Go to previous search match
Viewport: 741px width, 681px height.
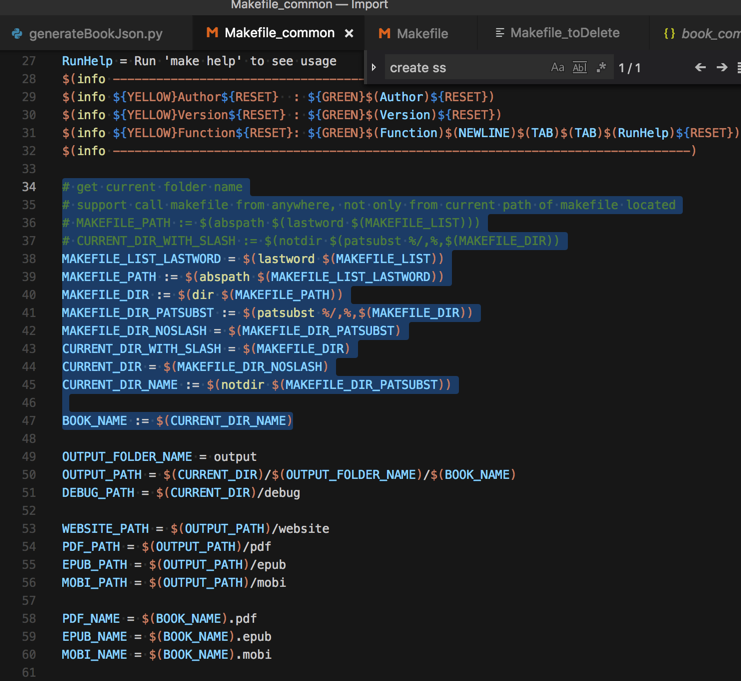coord(700,68)
